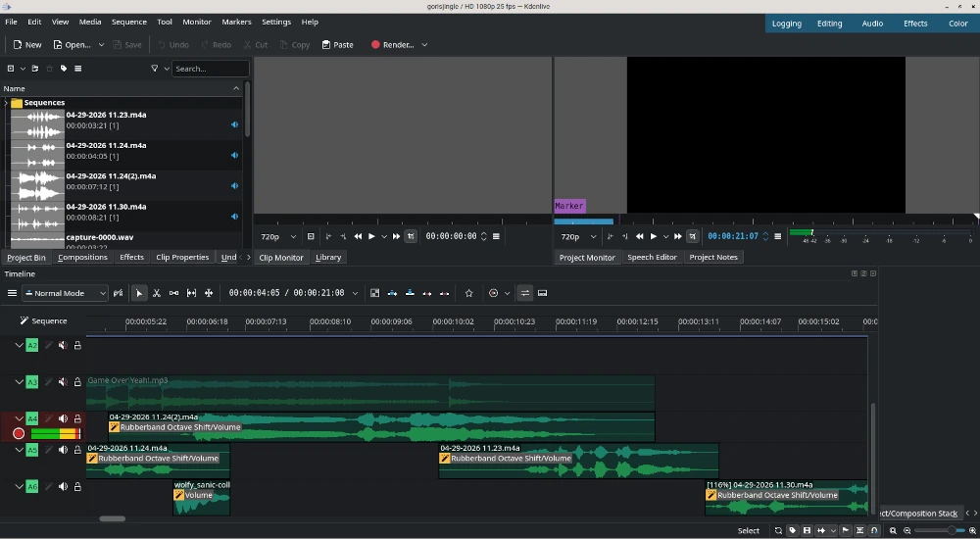Image resolution: width=980 pixels, height=539 pixels.
Task: Click the project bin Search field
Action: (x=210, y=69)
